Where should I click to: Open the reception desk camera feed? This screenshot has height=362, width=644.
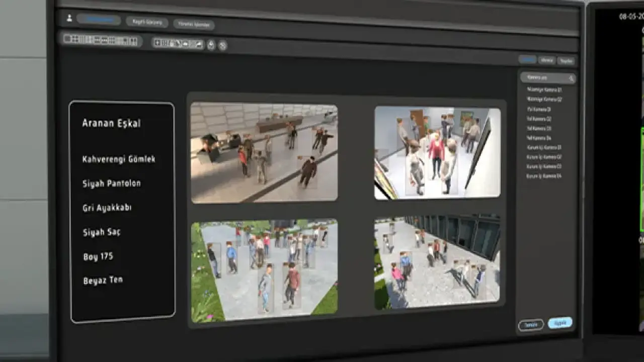(x=264, y=153)
